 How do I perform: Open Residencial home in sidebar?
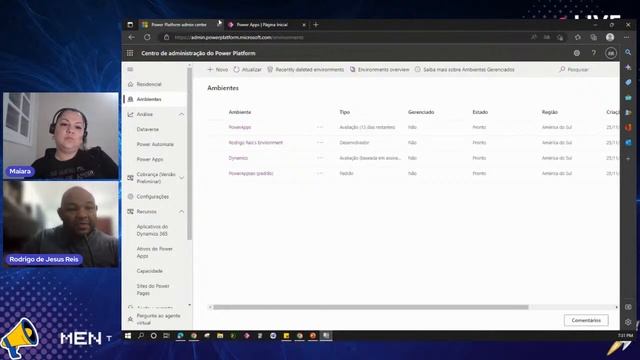click(149, 84)
